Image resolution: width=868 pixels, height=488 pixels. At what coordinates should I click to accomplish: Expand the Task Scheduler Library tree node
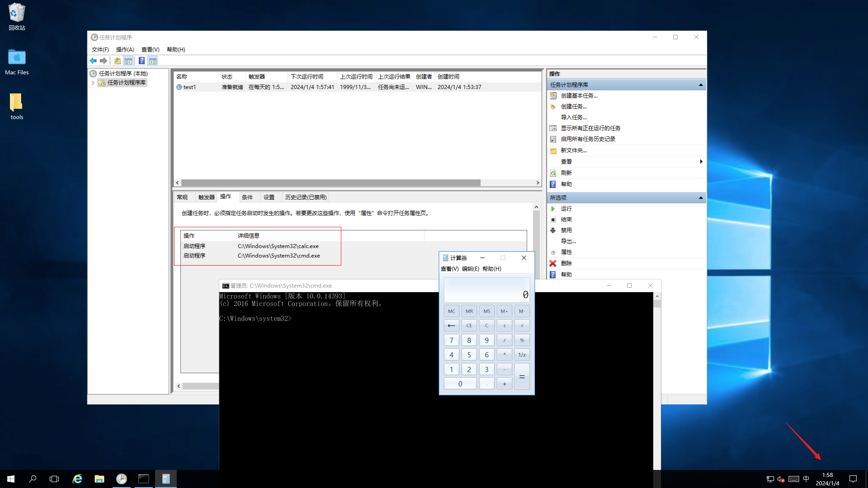(93, 82)
